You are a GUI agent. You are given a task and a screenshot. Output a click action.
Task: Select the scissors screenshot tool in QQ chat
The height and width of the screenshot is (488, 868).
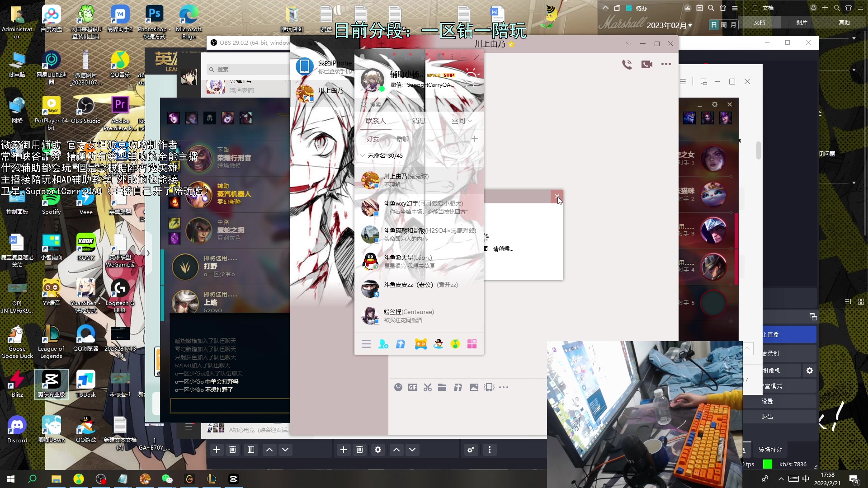click(x=428, y=387)
